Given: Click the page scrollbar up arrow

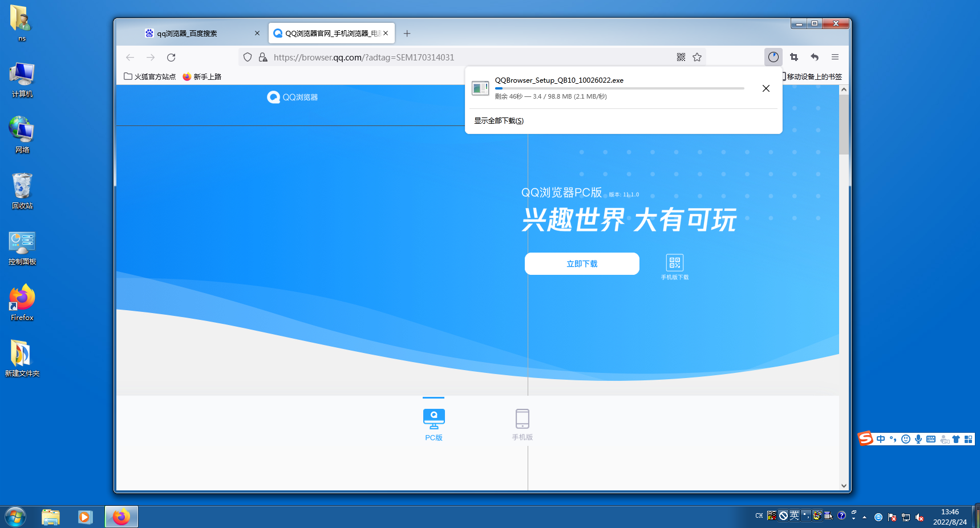Looking at the screenshot, I should 844,90.
